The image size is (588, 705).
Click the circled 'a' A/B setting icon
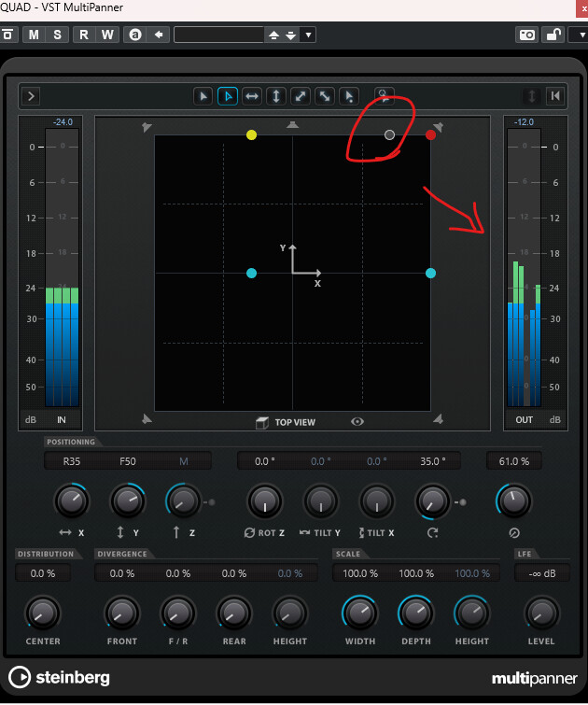coord(135,35)
